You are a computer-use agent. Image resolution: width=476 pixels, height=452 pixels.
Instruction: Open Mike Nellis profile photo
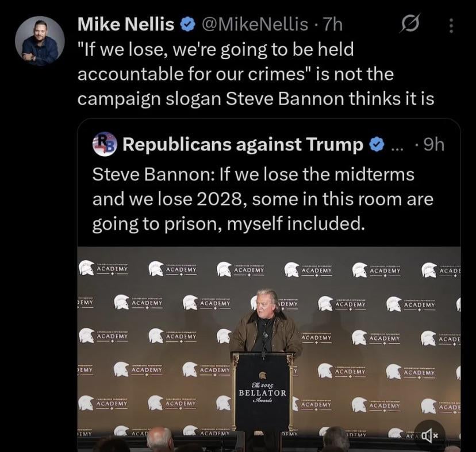[39, 41]
